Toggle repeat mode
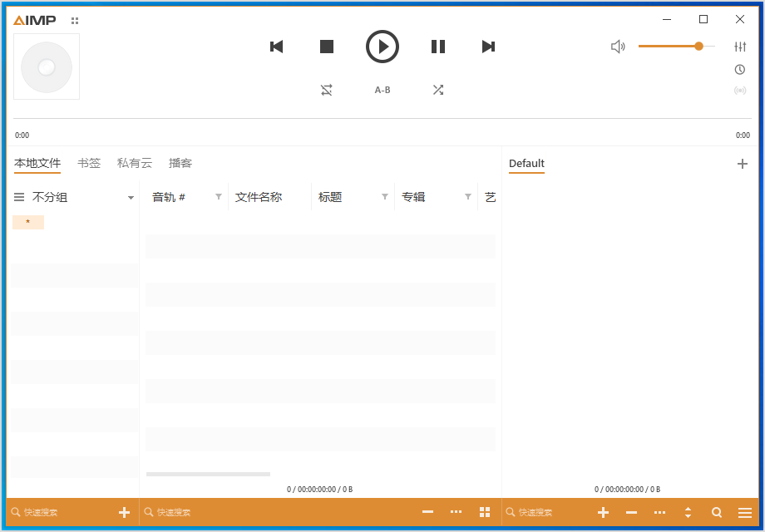765x532 pixels. pos(326,89)
